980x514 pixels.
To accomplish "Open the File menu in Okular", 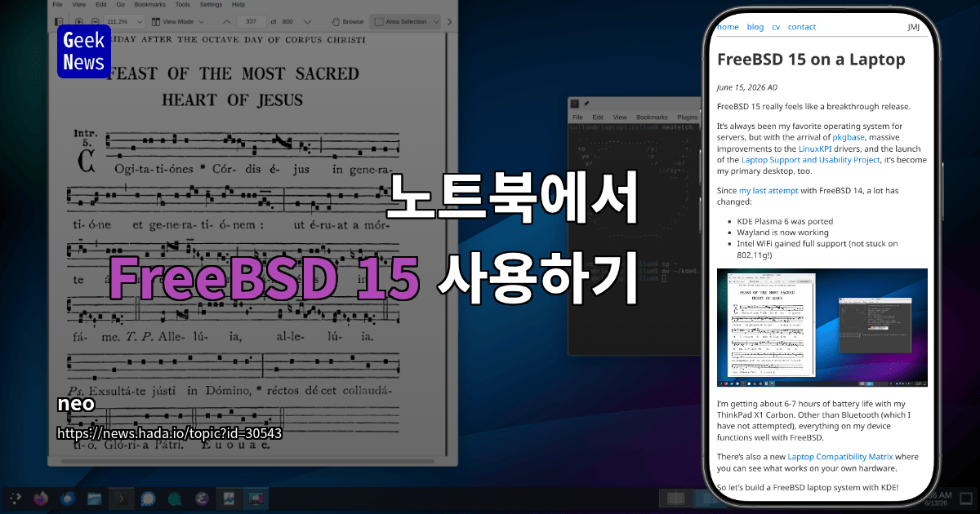I will tap(59, 5).
